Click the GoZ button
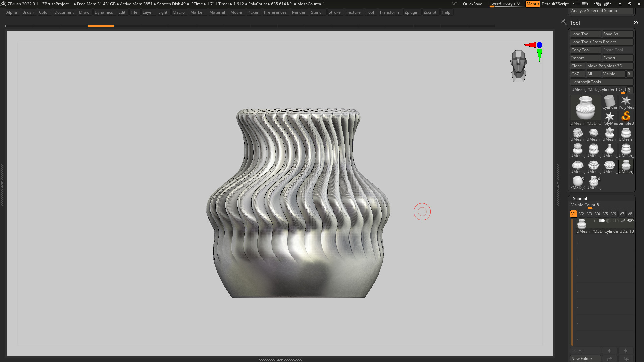644x362 pixels. coord(577,74)
